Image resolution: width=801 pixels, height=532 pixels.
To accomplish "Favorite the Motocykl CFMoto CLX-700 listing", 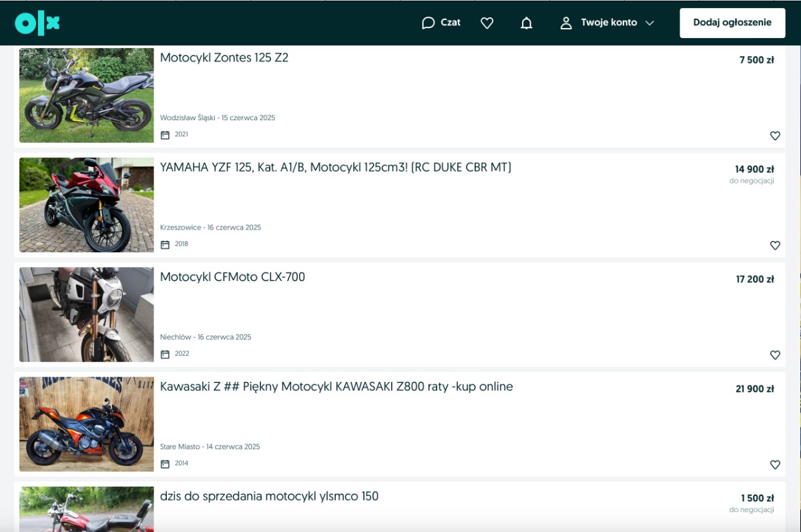I will [775, 355].
